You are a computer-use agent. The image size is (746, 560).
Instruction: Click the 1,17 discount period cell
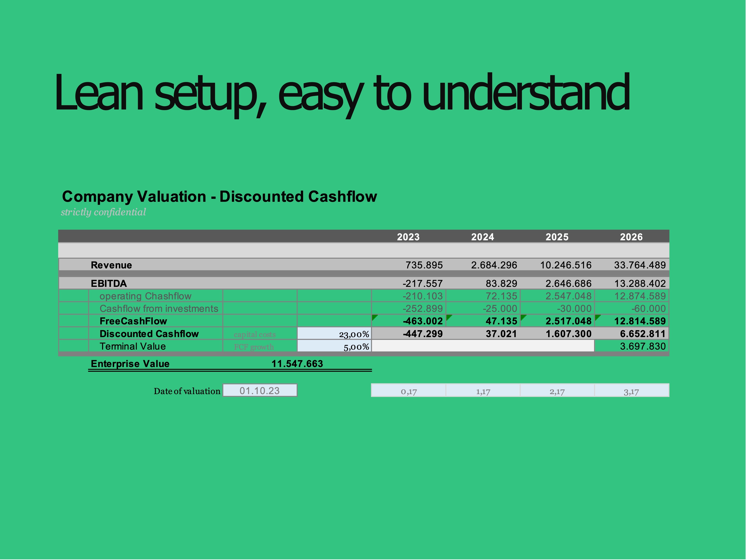483,391
